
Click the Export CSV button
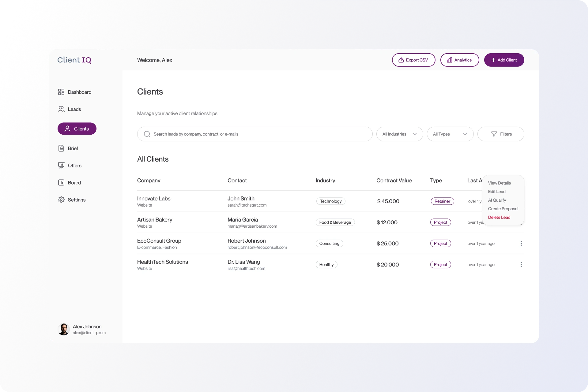point(413,60)
